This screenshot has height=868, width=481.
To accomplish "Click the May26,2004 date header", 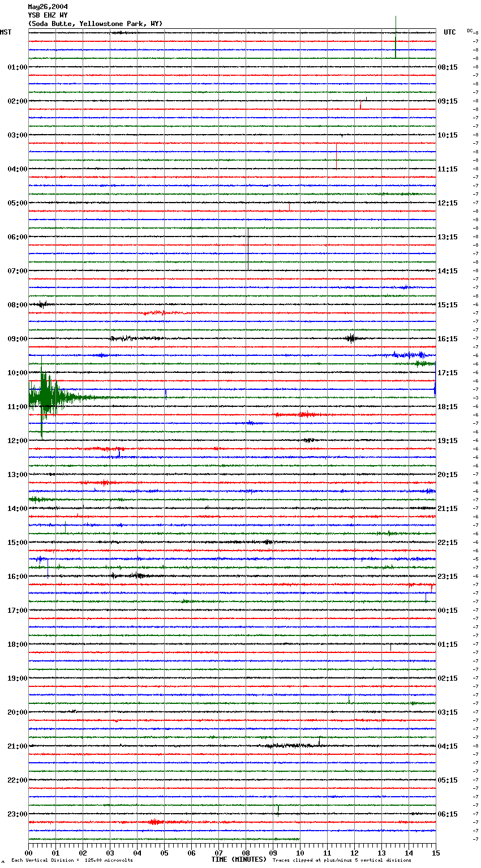I will (48, 7).
